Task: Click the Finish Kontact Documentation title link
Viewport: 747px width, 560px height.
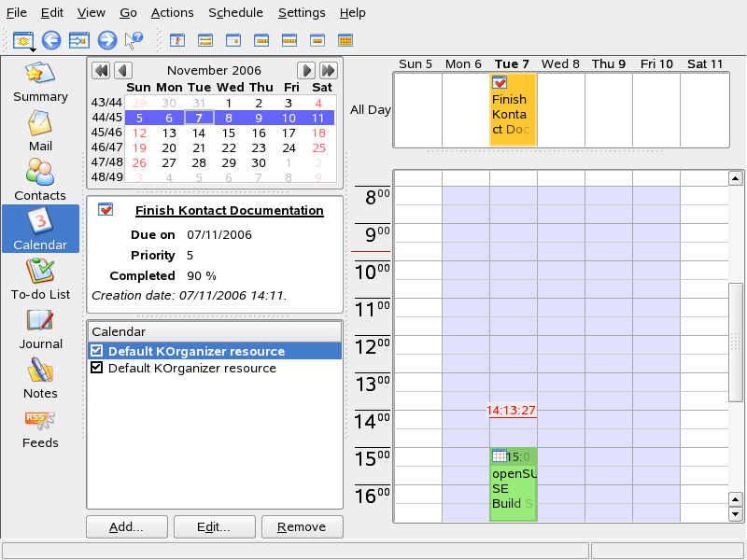Action: pos(229,210)
